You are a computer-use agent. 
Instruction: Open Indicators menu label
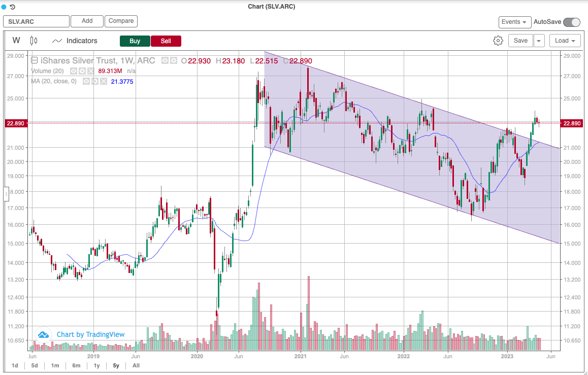[x=82, y=41]
